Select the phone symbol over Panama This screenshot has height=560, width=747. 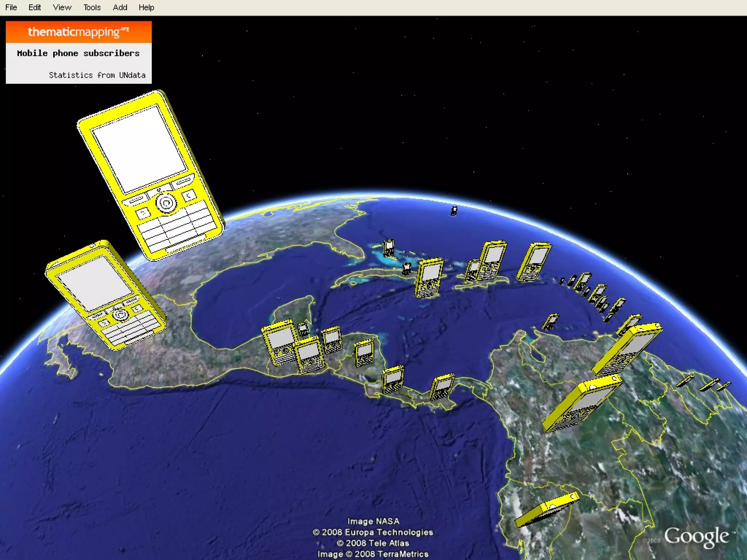442,387
